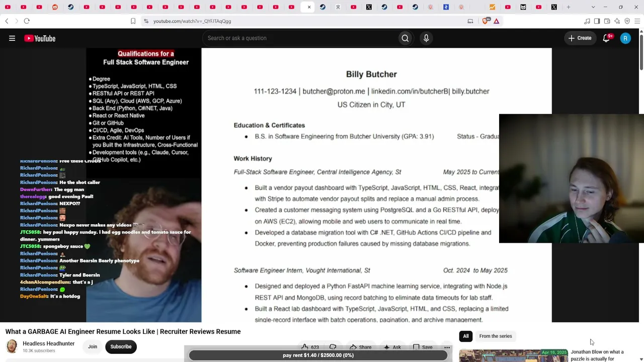644x362 pixels.
Task: Close the active YouTube tab
Action: 309,7
